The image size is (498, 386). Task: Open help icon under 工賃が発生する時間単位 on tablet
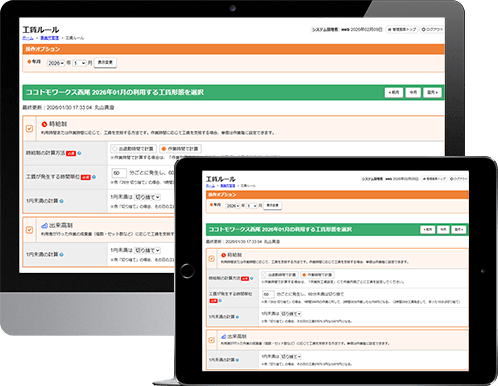coord(220,301)
